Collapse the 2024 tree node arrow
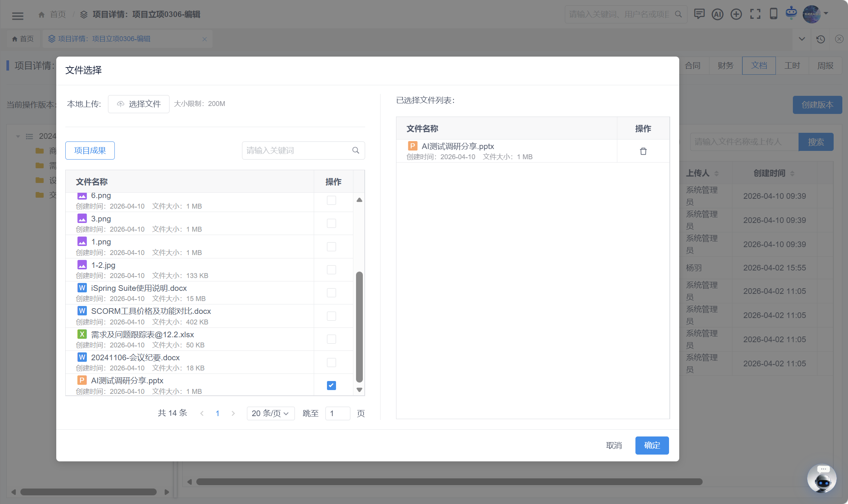This screenshot has width=848, height=504. pyautogui.click(x=18, y=136)
